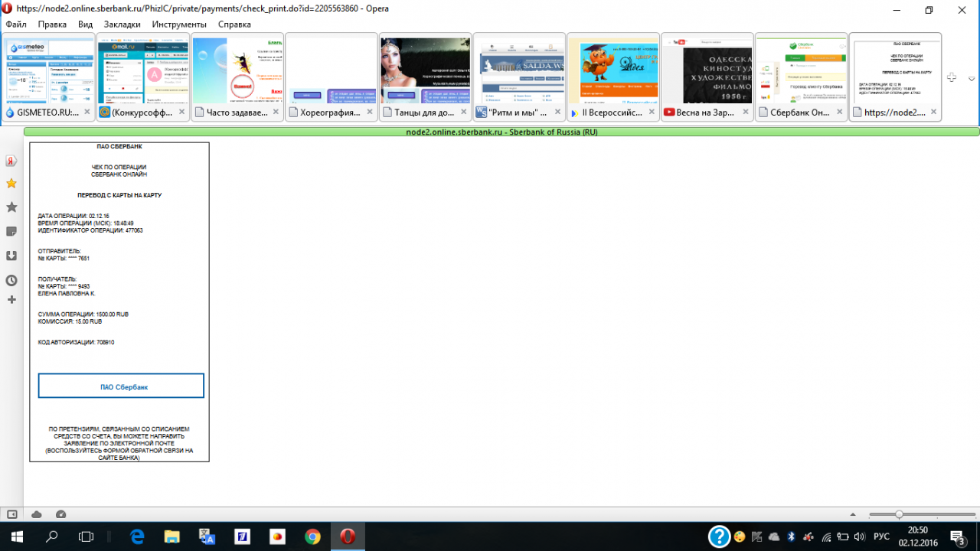Switch to the II Всероссийс... tab

pyautogui.click(x=614, y=77)
